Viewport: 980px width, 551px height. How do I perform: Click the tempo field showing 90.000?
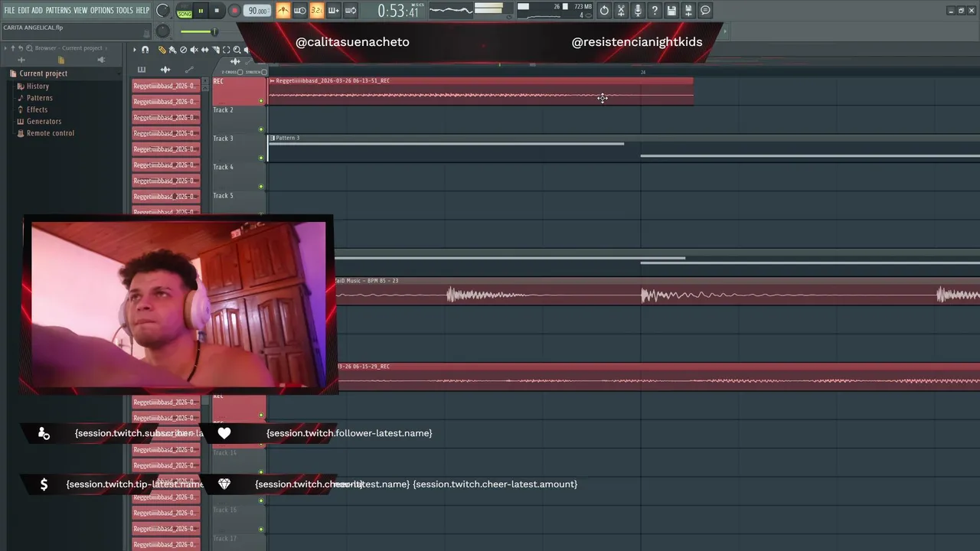point(256,11)
